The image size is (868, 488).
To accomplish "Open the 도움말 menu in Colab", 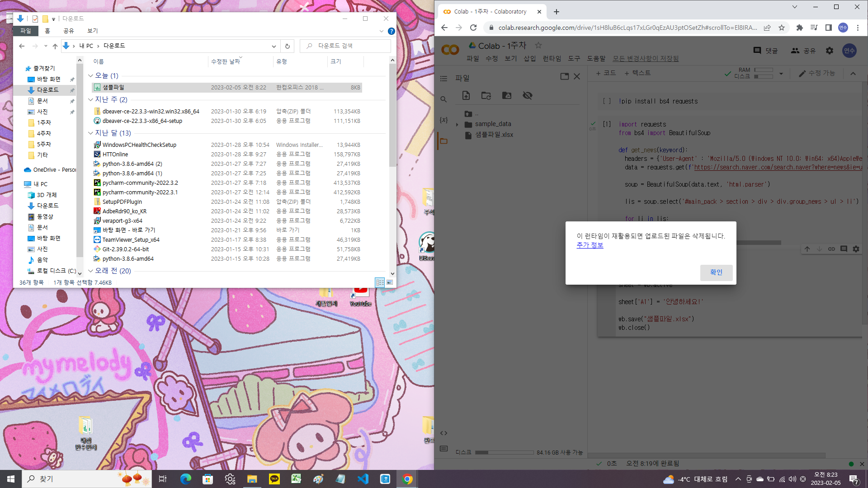I will point(596,58).
